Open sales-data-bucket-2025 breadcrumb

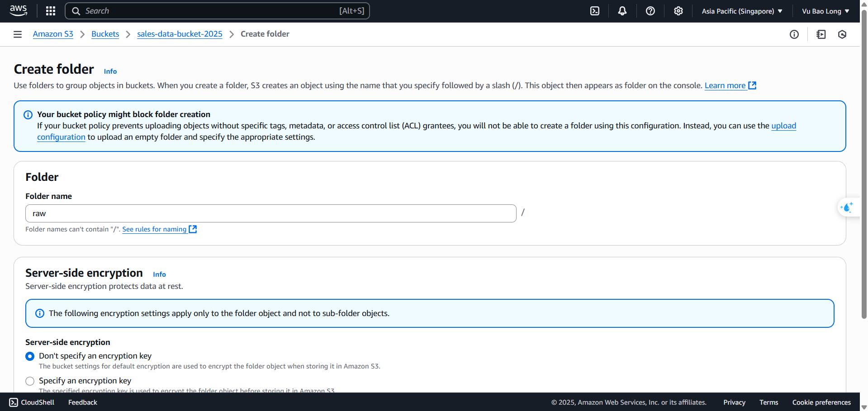tap(180, 34)
